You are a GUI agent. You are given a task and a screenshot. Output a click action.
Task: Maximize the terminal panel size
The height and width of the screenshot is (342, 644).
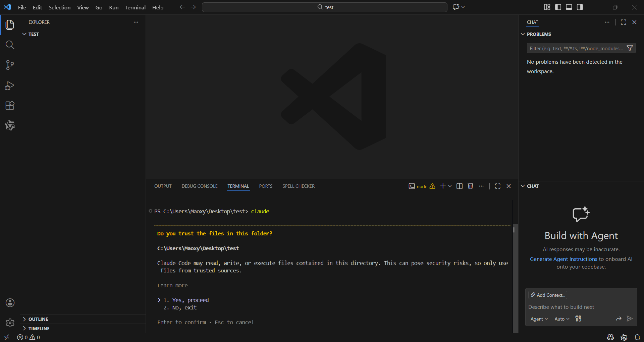[x=498, y=186]
